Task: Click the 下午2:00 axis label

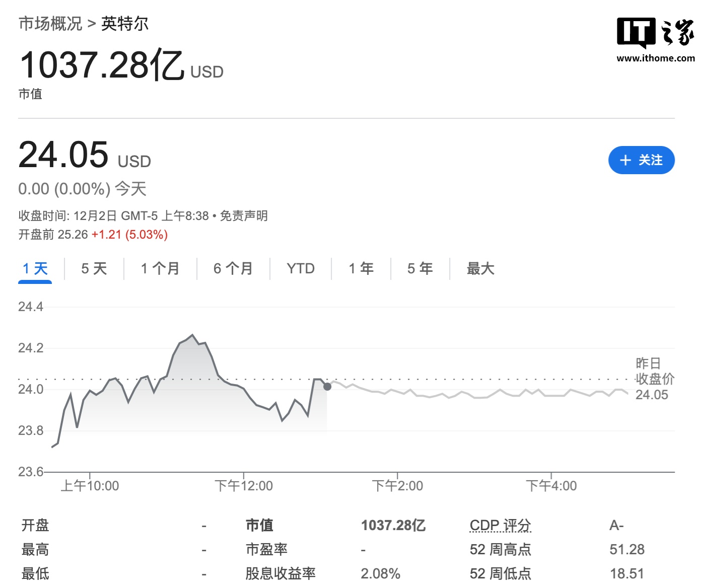Action: pos(397,486)
